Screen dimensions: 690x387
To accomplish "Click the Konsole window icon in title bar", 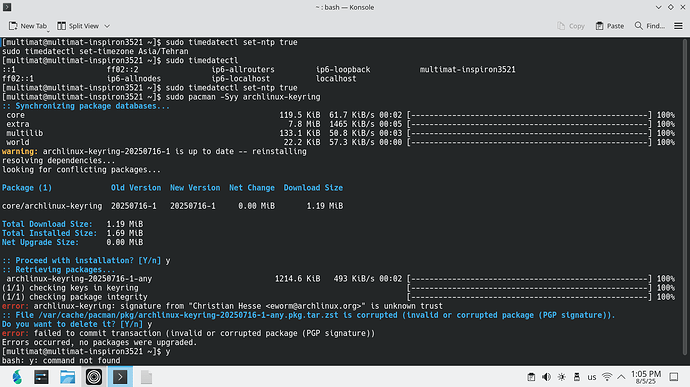I will click(7, 7).
